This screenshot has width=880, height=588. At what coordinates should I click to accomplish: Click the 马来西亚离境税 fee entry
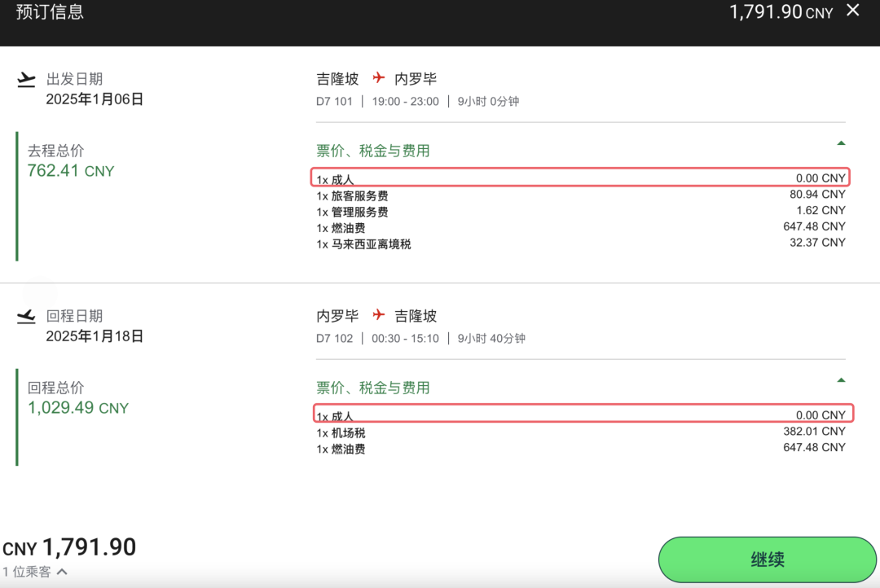coord(363,244)
